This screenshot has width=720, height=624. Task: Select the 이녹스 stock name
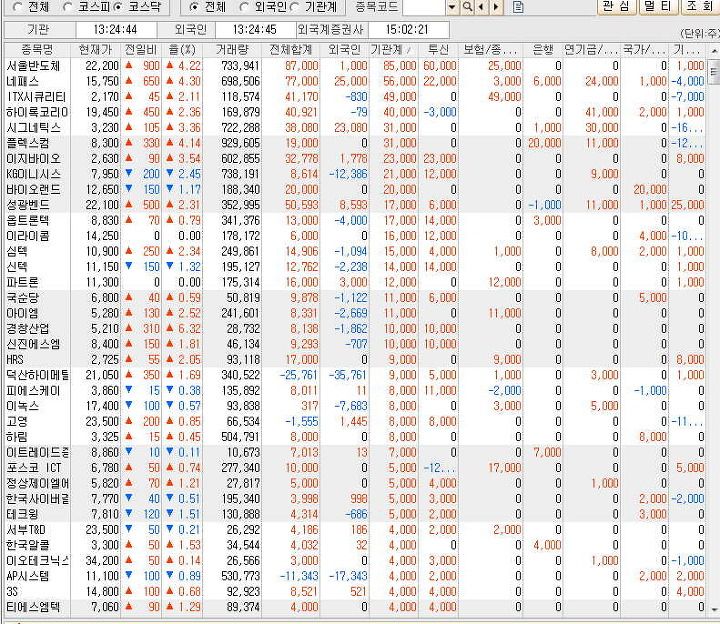click(x=22, y=406)
